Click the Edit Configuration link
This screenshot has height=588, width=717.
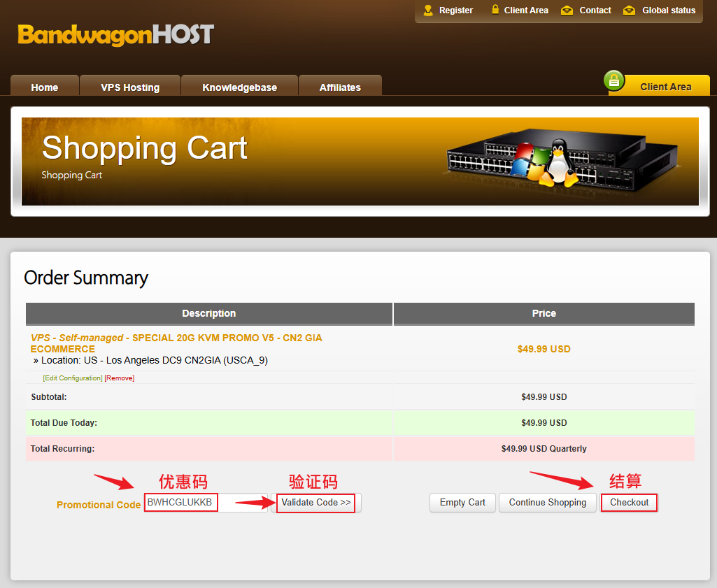73,378
